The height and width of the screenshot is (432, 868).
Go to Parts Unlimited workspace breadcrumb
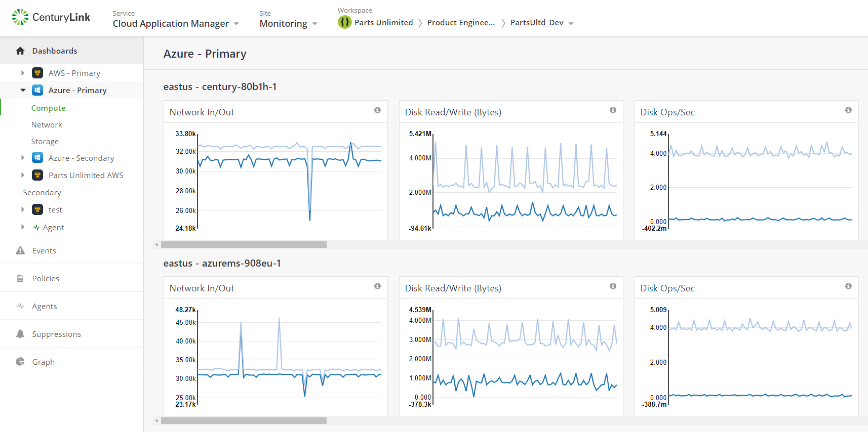click(384, 22)
